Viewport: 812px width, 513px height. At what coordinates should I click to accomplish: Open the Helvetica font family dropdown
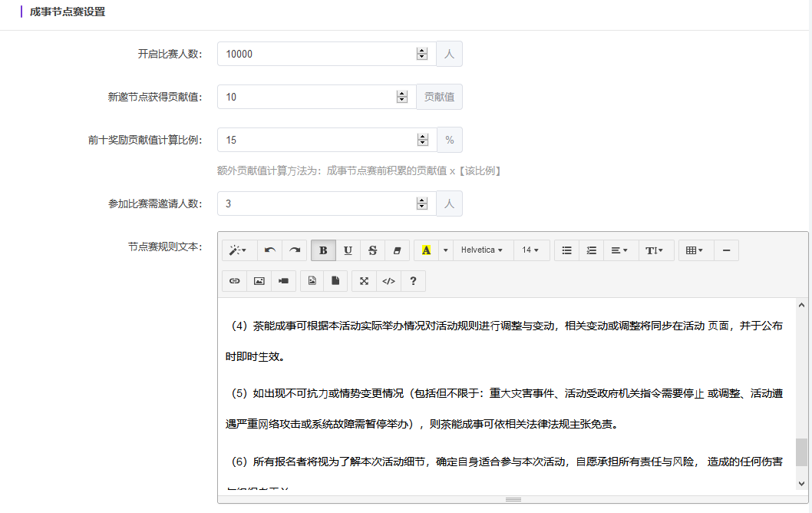pos(482,250)
